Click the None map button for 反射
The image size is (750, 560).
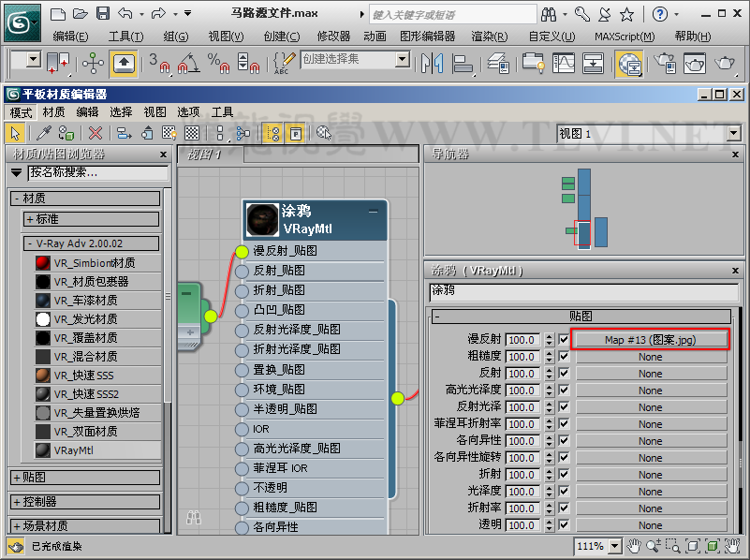point(651,374)
